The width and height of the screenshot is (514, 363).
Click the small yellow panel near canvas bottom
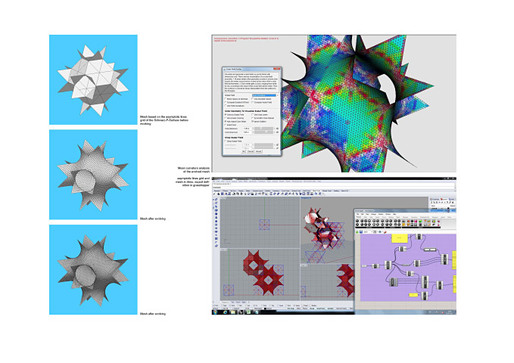point(413,295)
